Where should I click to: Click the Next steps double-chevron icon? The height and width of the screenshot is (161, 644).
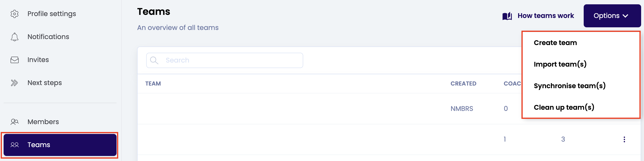(15, 83)
